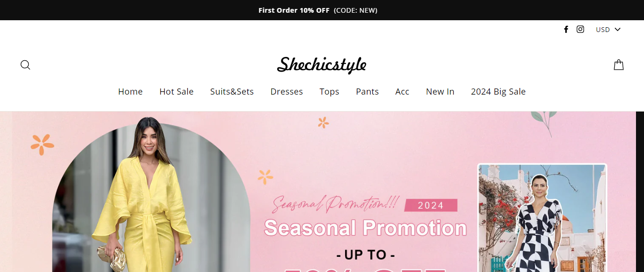Select the black-and-white dress photo
This screenshot has width=644, height=272.
542,218
